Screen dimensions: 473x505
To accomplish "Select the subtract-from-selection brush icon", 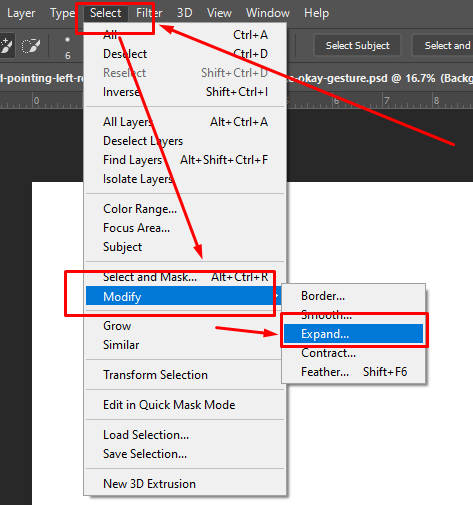I will [31, 46].
